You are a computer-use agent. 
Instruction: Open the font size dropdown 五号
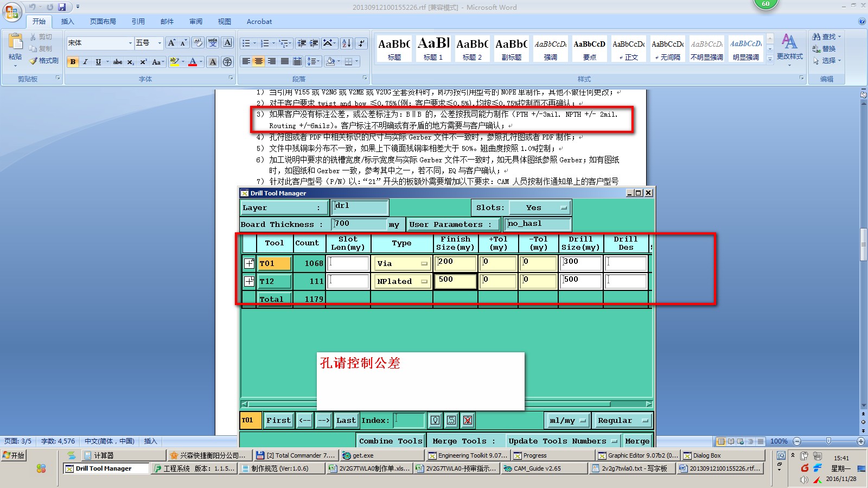[x=159, y=43]
